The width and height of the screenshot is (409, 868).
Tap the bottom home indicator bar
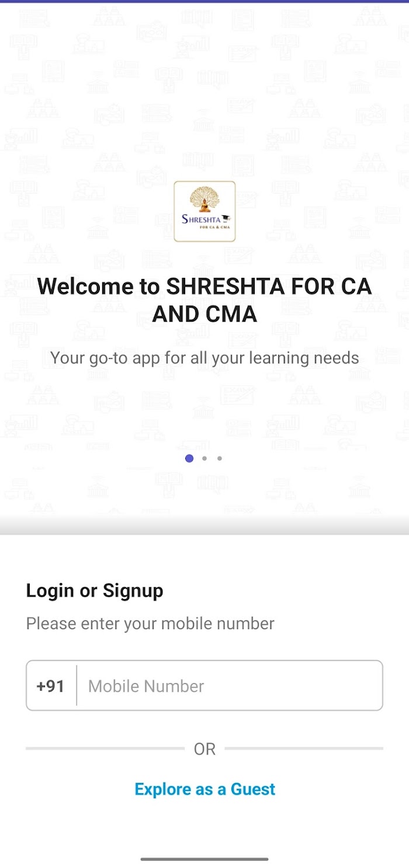pos(204,859)
